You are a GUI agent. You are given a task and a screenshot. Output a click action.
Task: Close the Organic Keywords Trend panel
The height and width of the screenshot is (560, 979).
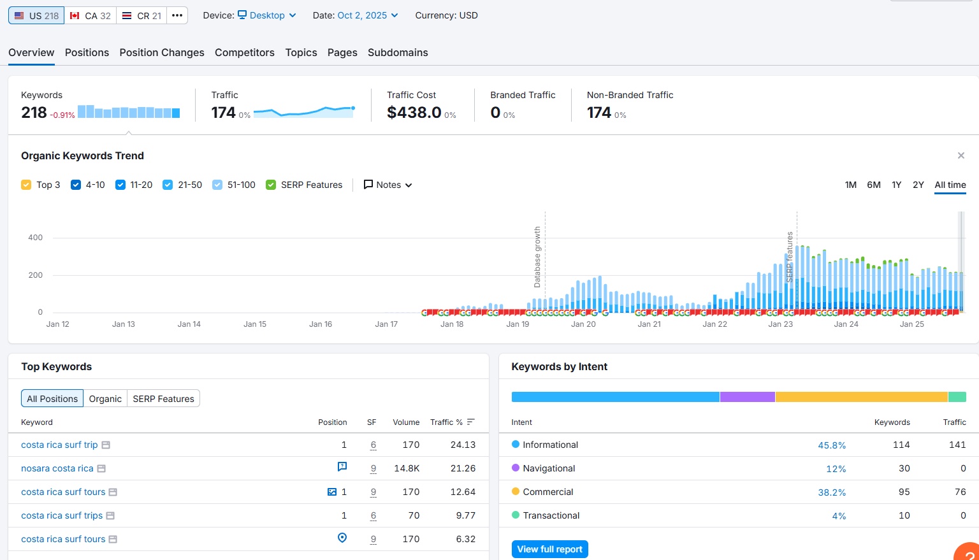coord(961,155)
